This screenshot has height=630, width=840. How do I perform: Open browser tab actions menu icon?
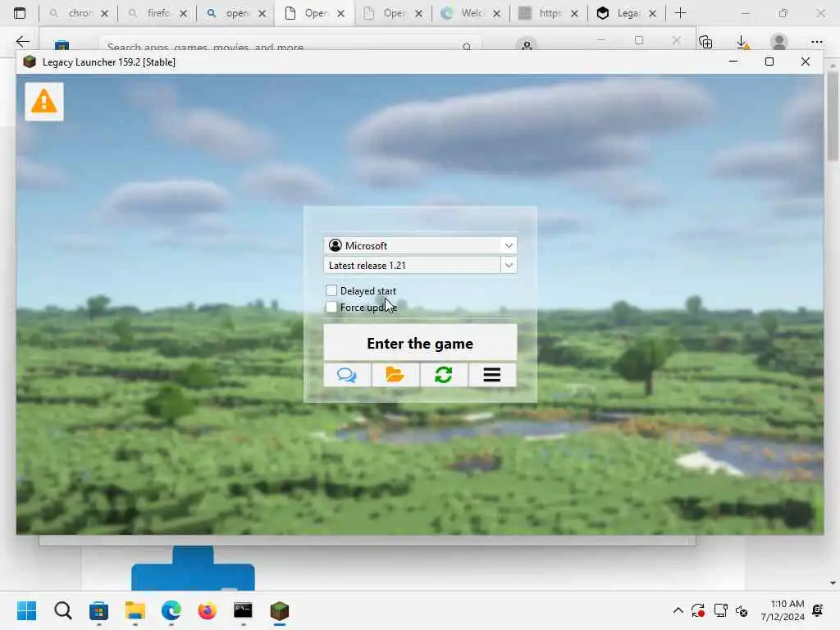click(20, 13)
